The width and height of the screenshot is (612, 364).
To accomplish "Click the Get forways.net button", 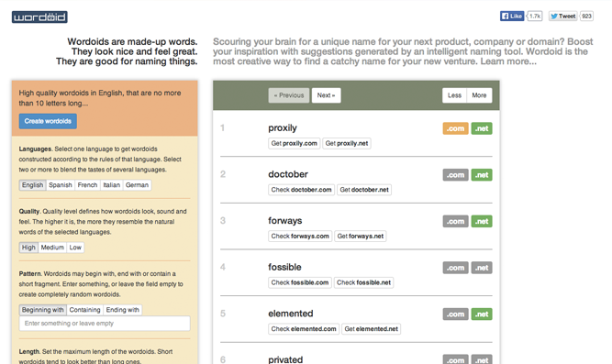I will (361, 236).
